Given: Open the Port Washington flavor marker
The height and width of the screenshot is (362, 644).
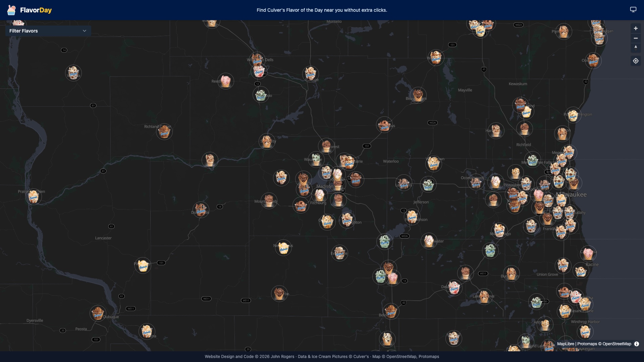Looking at the screenshot, I should click(573, 115).
